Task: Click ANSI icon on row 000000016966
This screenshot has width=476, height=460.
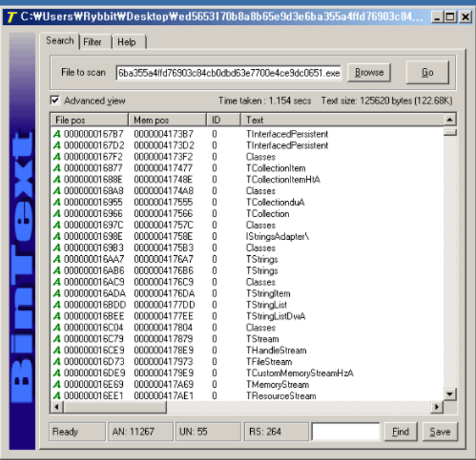Action: pyautogui.click(x=57, y=214)
